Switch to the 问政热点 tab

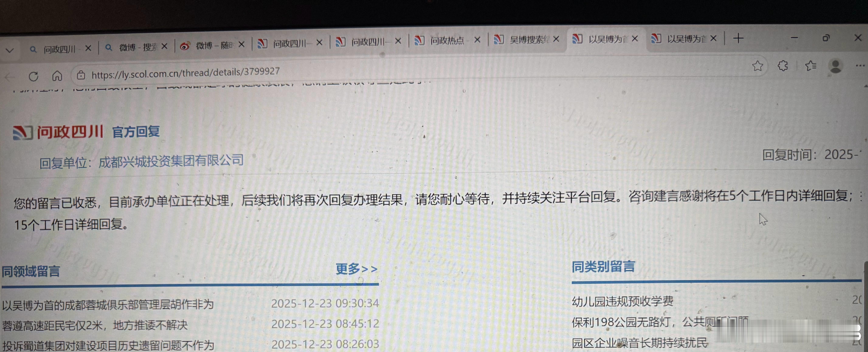(x=447, y=41)
